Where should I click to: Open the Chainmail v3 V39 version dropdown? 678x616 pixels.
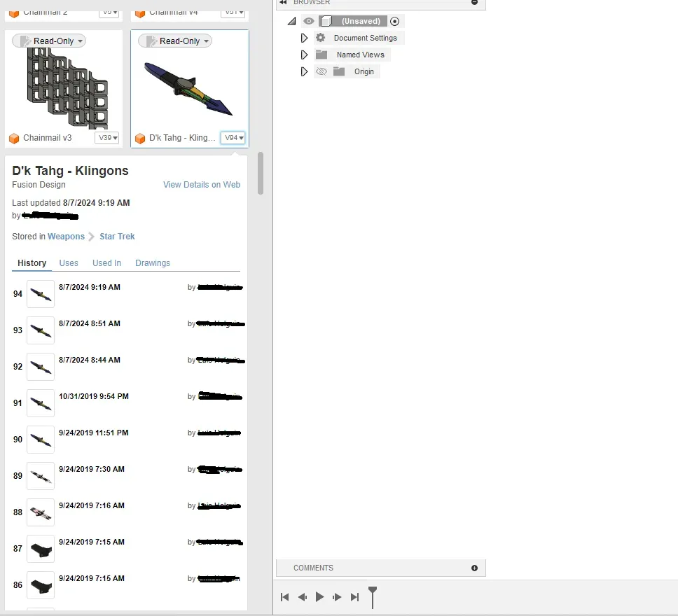pyautogui.click(x=107, y=138)
